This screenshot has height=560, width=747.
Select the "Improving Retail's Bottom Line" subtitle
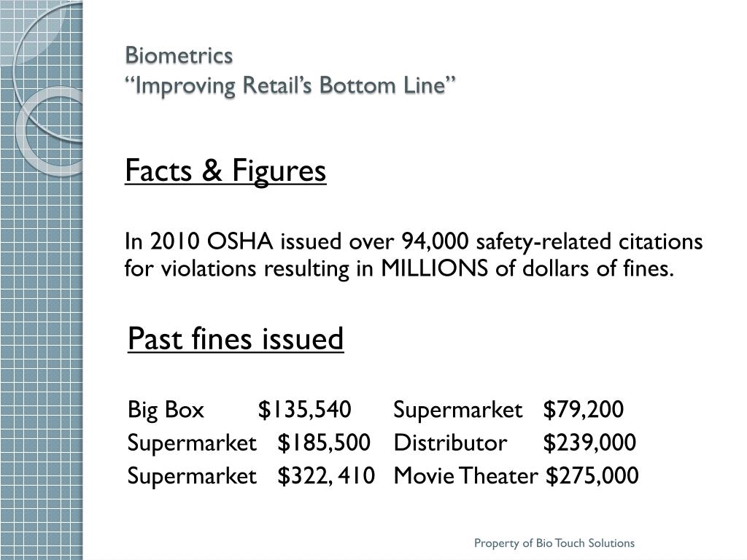(x=290, y=86)
